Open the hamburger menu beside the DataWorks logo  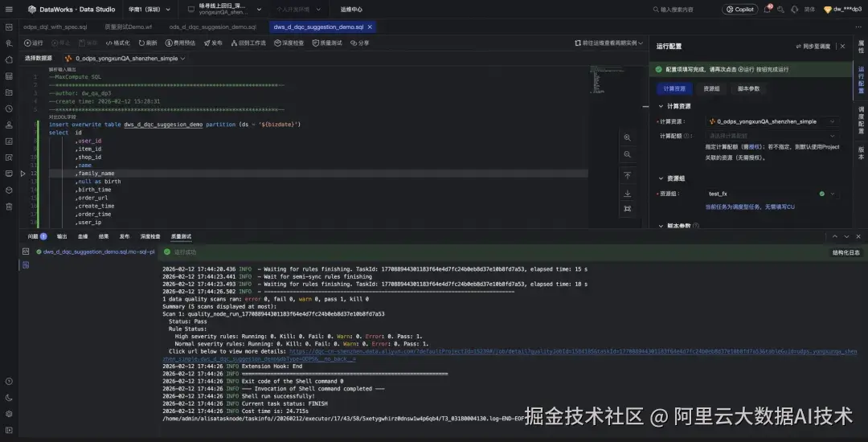coord(9,9)
